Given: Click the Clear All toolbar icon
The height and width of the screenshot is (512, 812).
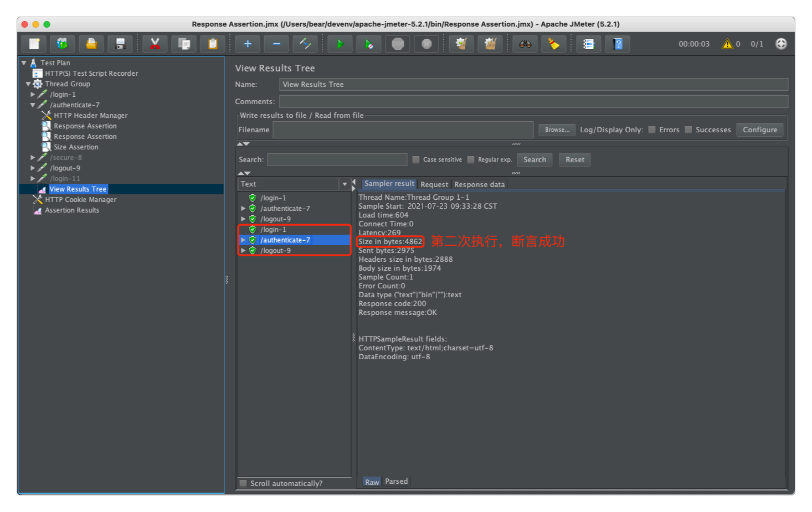Looking at the screenshot, I should pyautogui.click(x=490, y=44).
